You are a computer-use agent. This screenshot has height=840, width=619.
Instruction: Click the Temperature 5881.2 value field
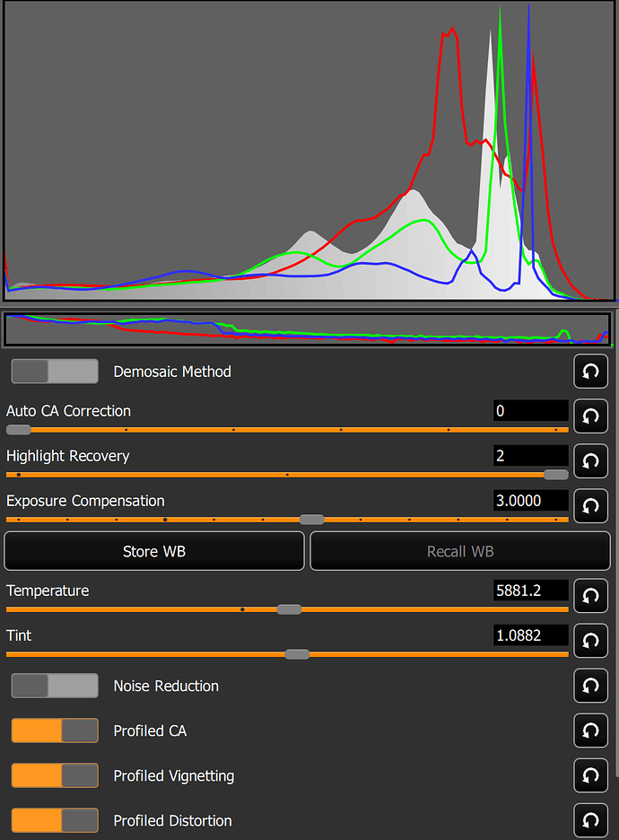coord(531,591)
